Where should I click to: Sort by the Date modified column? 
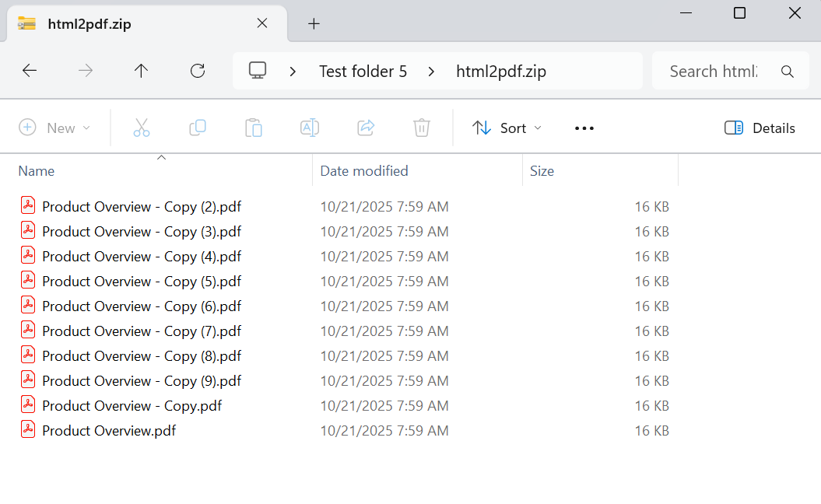point(364,171)
